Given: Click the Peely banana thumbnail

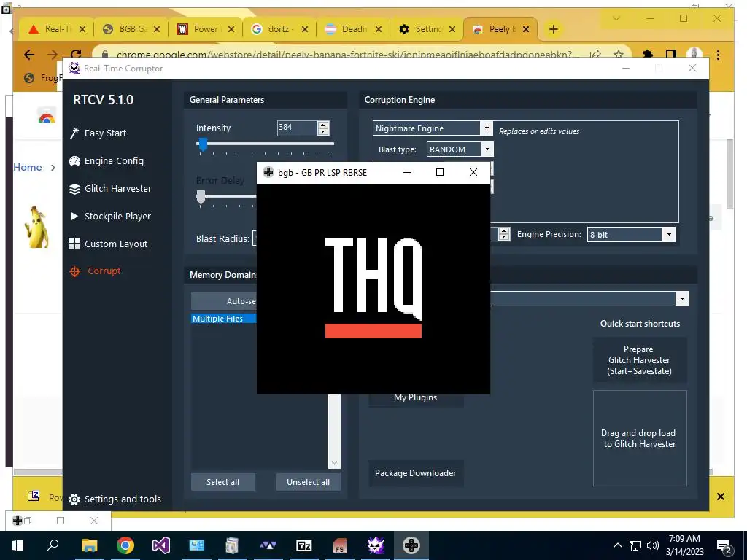Looking at the screenshot, I should click(36, 227).
